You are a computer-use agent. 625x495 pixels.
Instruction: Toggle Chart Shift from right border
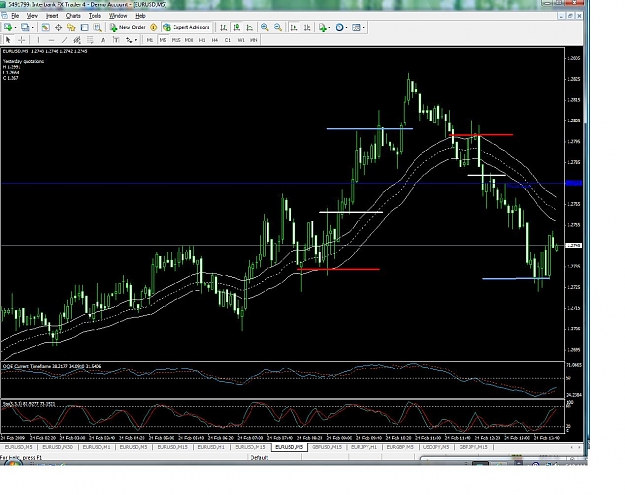pyautogui.click(x=307, y=28)
